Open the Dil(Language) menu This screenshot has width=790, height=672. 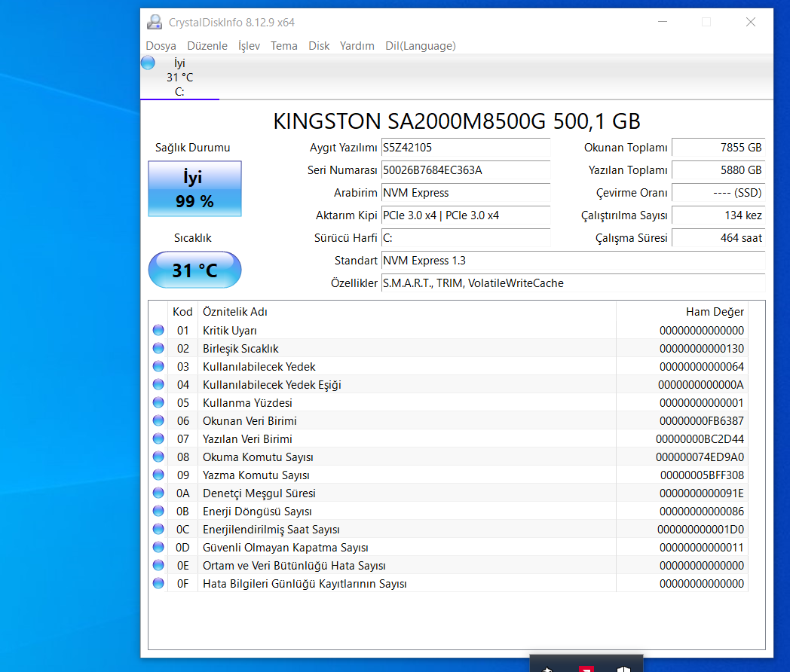click(x=420, y=46)
